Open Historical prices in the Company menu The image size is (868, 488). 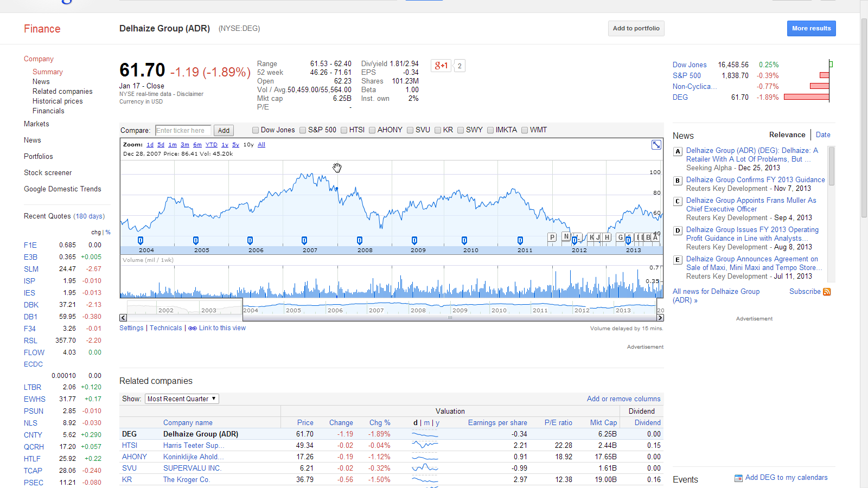click(x=58, y=101)
